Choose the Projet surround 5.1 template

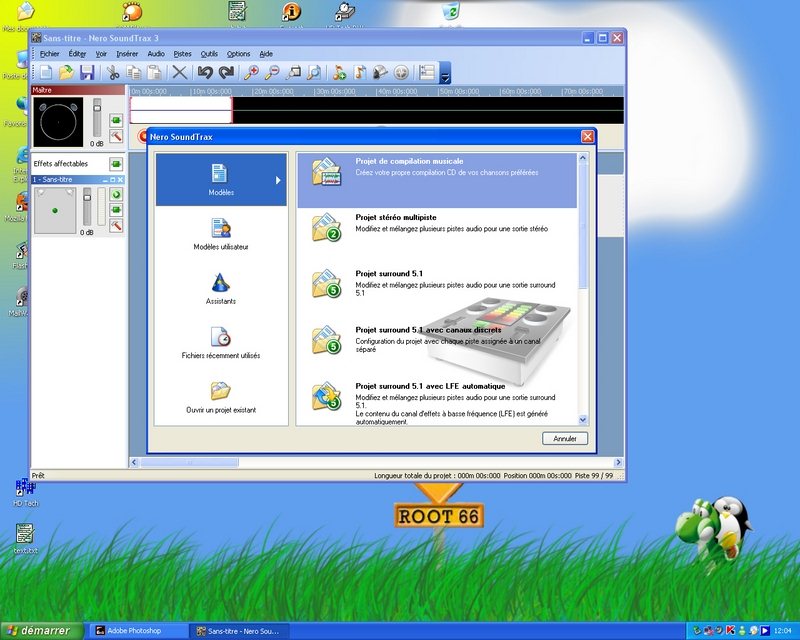click(x=437, y=293)
